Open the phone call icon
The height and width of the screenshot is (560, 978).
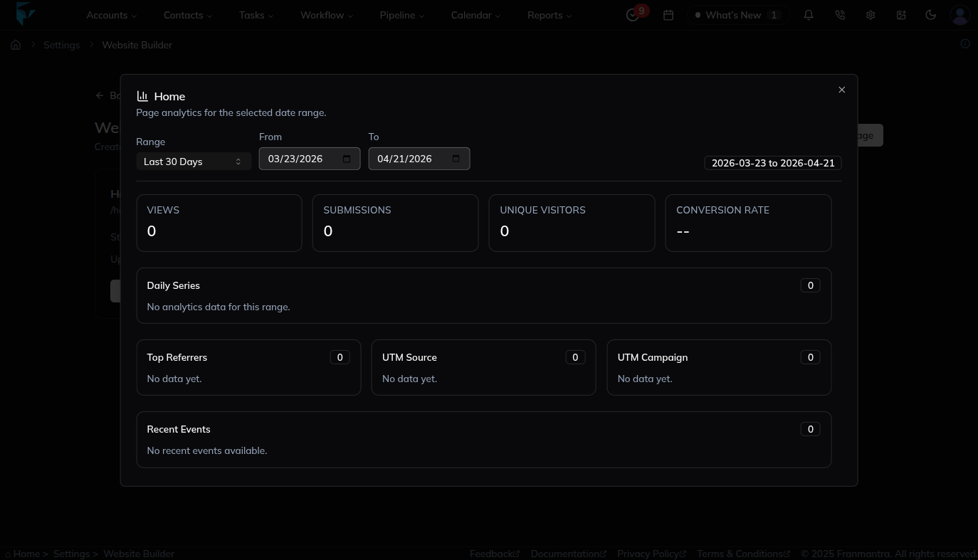(x=840, y=15)
